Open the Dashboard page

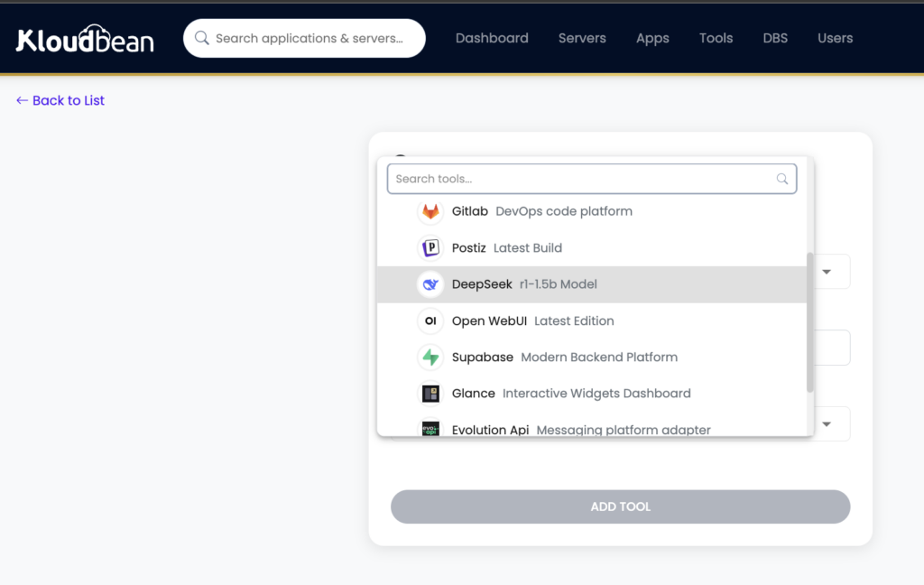point(492,38)
